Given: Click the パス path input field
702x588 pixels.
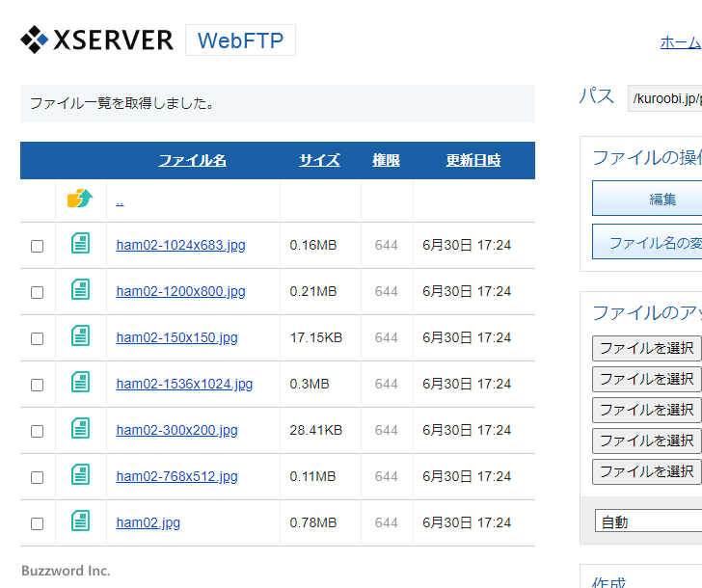Looking at the screenshot, I should [664, 98].
